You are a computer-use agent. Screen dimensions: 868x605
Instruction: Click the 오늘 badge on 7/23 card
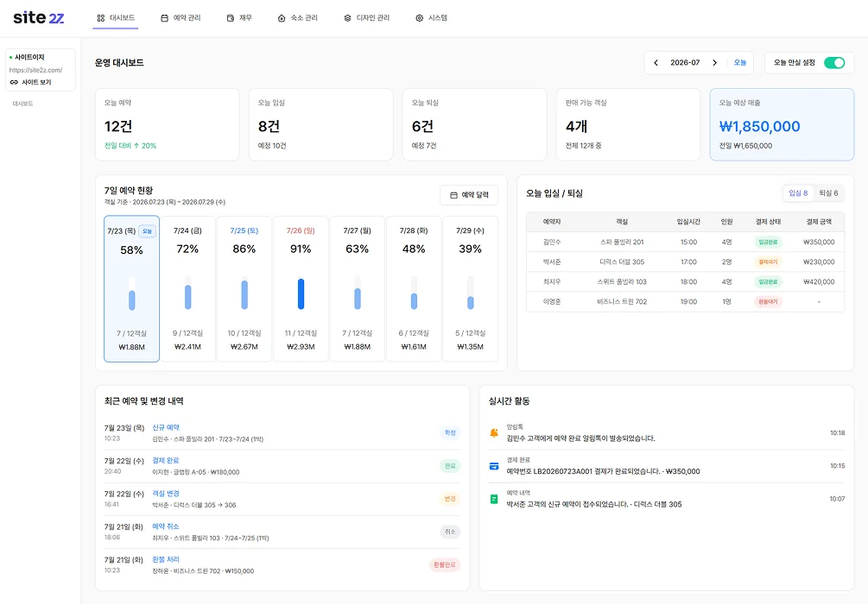click(x=147, y=231)
